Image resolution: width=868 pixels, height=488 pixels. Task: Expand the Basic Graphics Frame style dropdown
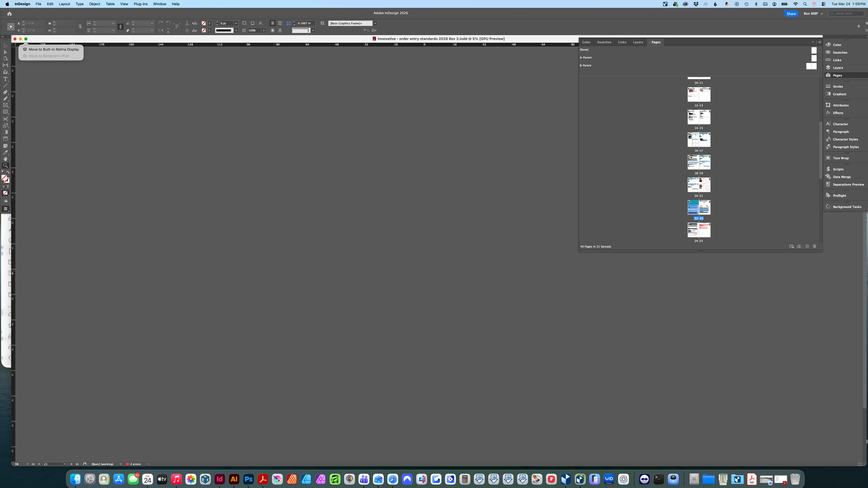(x=375, y=23)
